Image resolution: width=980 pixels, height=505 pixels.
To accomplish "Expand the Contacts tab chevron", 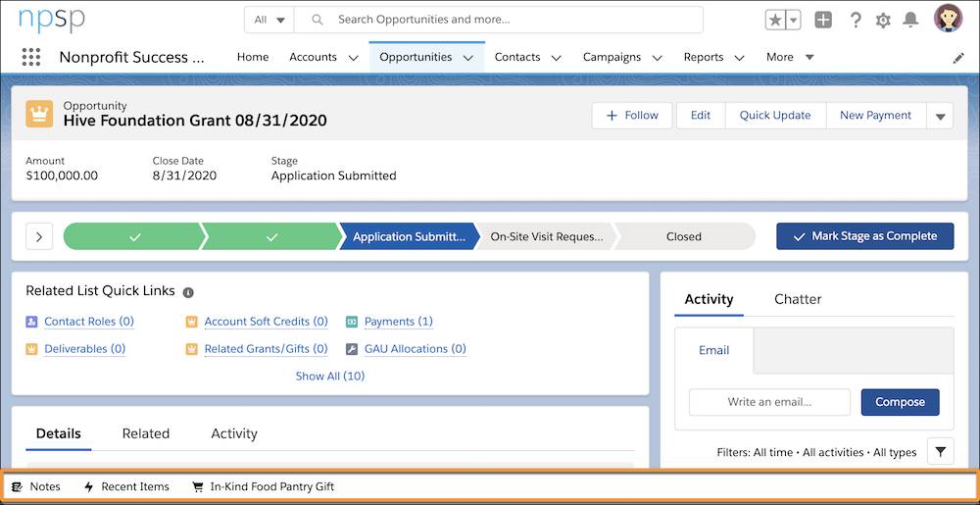I will (557, 58).
